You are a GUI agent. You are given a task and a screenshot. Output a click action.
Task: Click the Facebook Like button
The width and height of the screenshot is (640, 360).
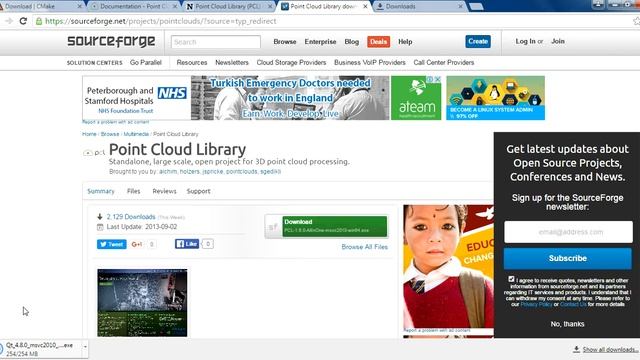[x=187, y=244]
